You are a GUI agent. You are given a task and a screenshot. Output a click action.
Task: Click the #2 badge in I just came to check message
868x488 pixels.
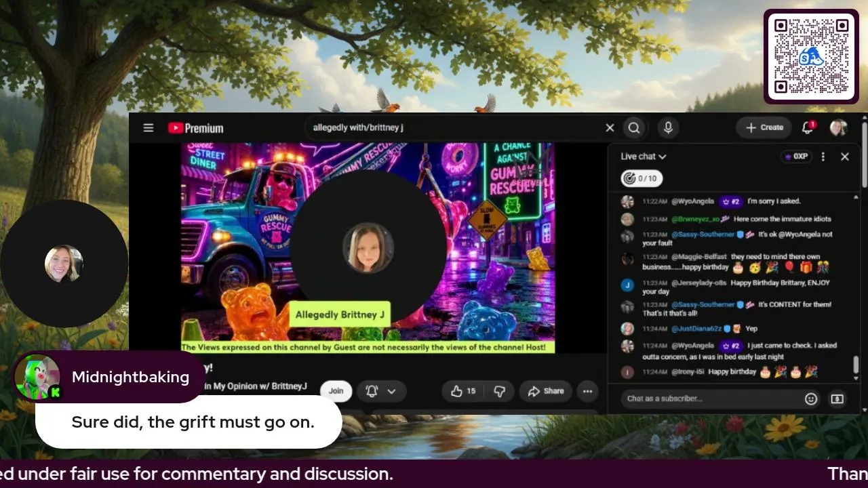(x=731, y=346)
